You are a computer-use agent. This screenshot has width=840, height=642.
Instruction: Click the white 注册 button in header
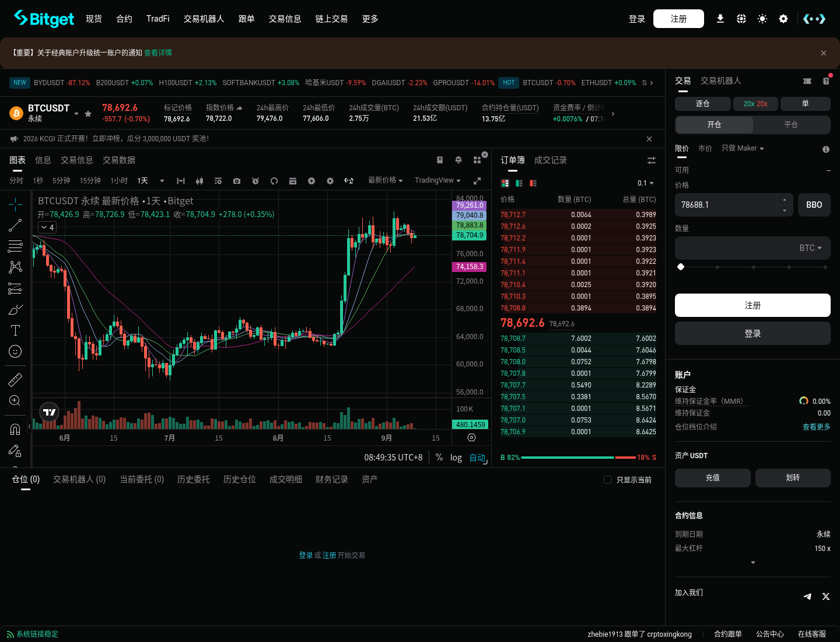pyautogui.click(x=678, y=19)
